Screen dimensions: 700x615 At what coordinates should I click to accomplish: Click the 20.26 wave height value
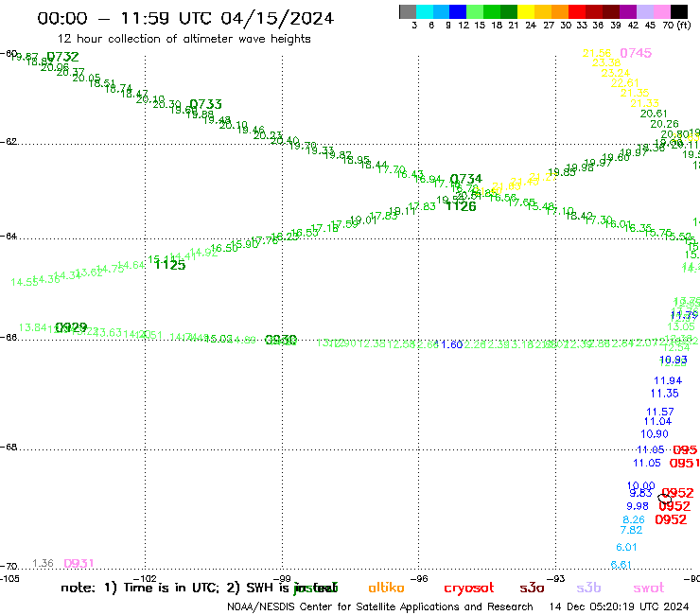click(664, 124)
